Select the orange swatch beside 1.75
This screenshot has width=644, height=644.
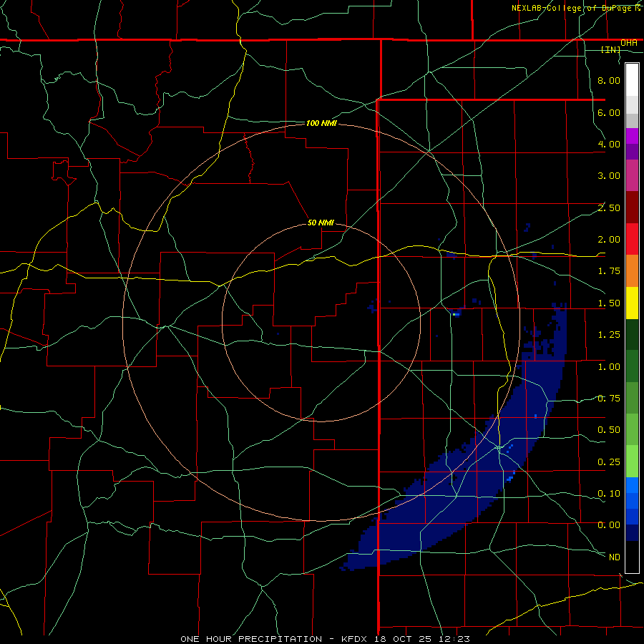point(632,271)
